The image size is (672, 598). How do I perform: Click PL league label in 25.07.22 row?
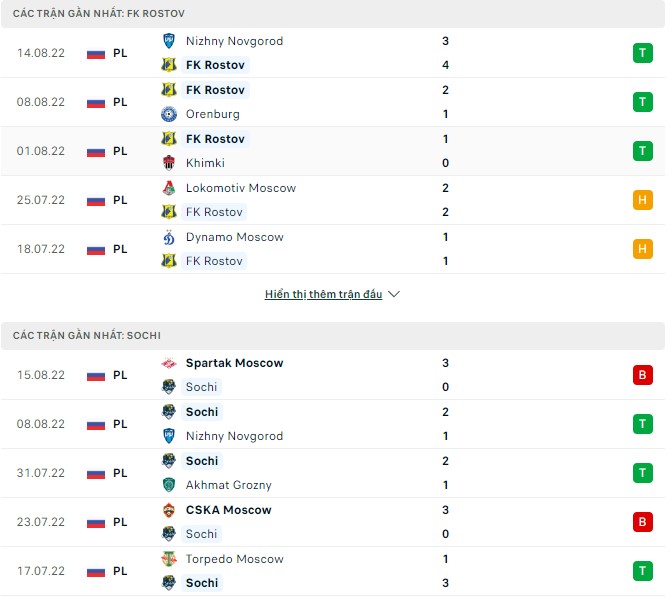pos(120,200)
